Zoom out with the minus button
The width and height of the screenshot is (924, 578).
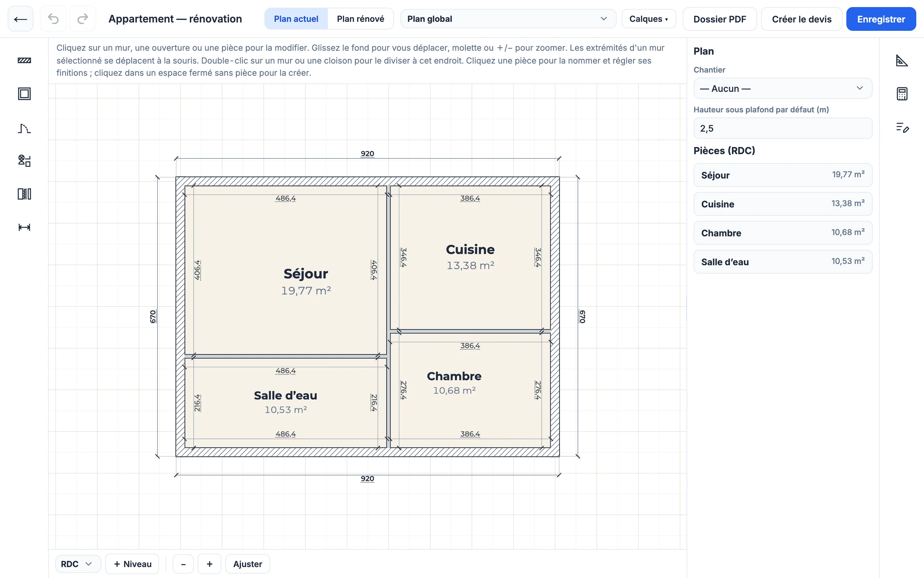(183, 564)
